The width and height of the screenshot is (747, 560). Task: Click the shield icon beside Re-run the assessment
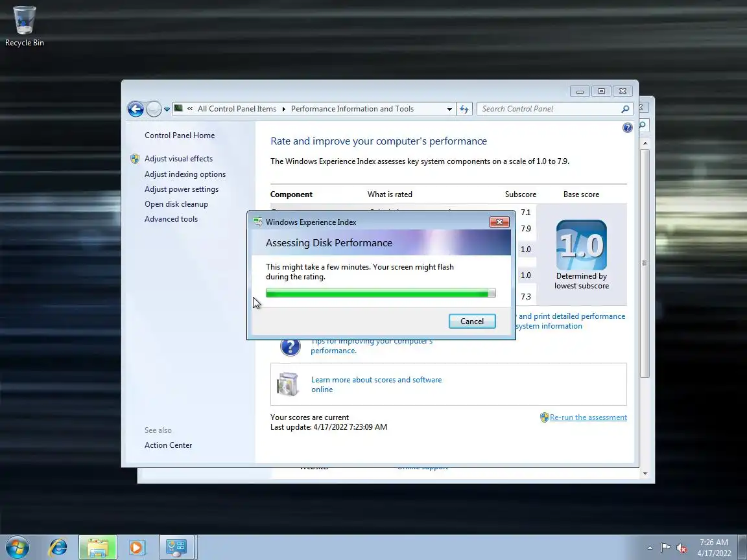pos(545,417)
